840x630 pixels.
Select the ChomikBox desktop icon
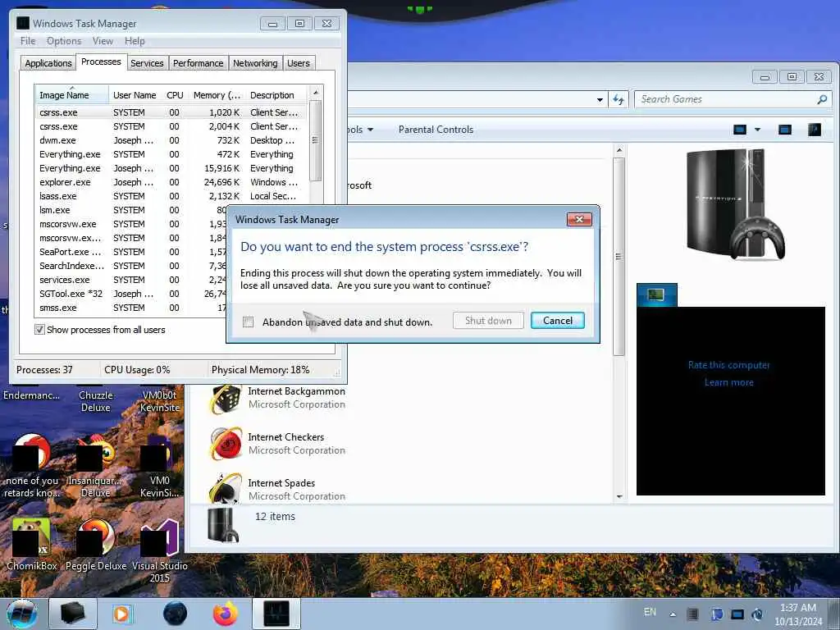[32, 544]
